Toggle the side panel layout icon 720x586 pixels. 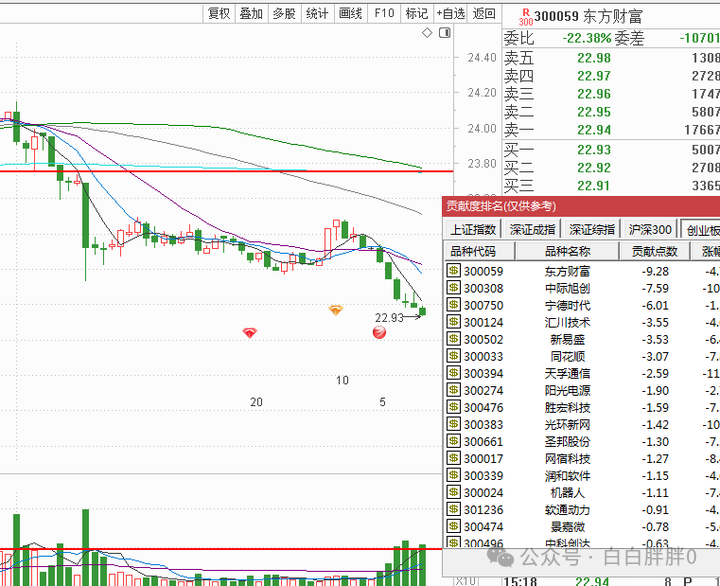pos(444,33)
